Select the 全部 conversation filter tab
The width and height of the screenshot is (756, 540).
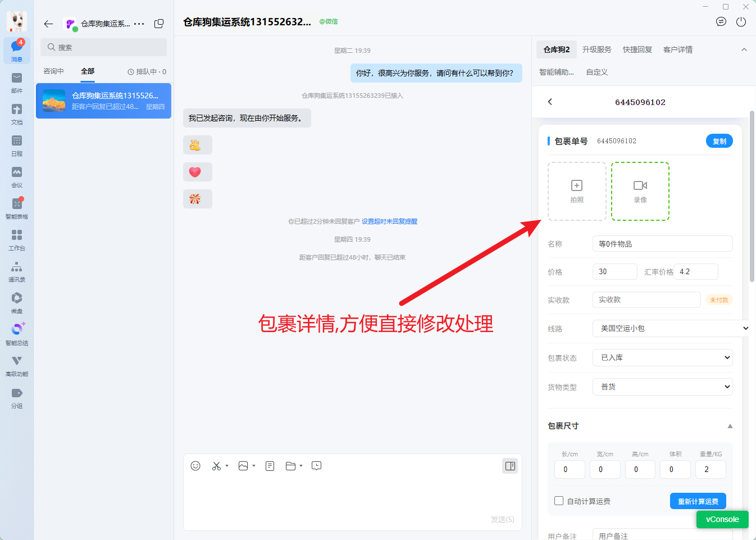point(88,71)
